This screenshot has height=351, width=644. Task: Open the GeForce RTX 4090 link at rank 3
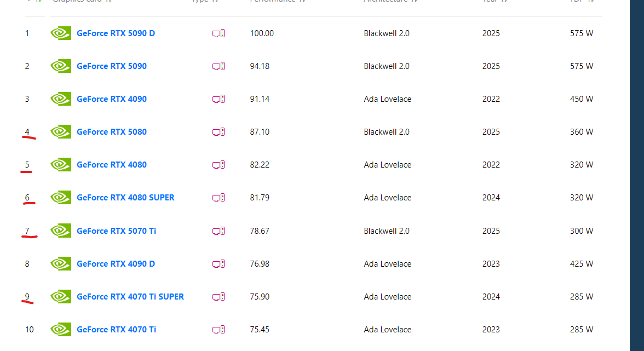pyautogui.click(x=112, y=99)
